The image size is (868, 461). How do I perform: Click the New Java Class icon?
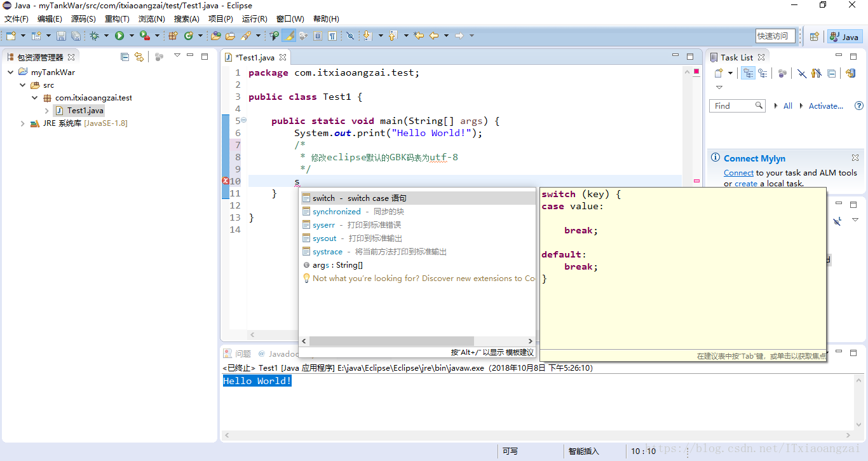click(189, 36)
